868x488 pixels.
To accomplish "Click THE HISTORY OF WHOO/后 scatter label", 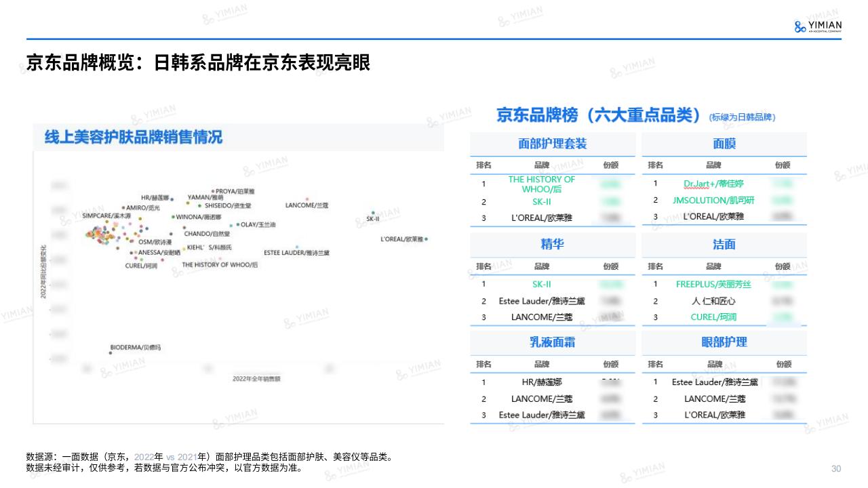I will [220, 265].
